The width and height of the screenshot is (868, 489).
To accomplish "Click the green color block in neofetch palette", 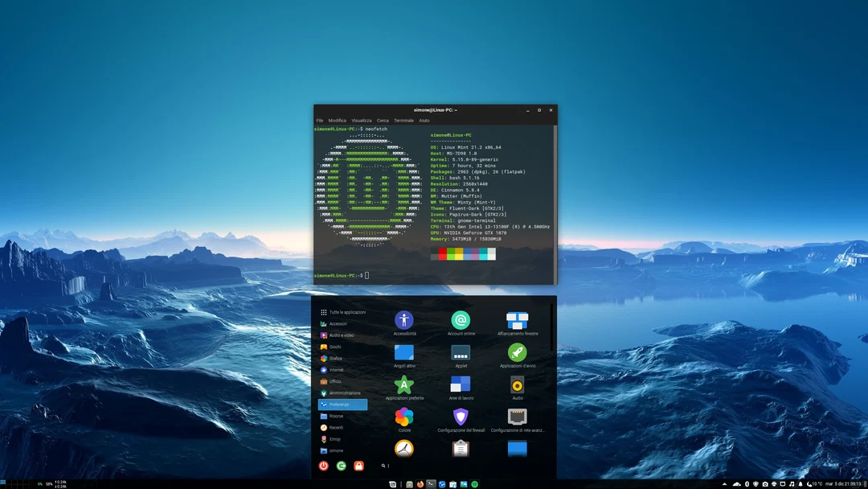I will click(451, 253).
